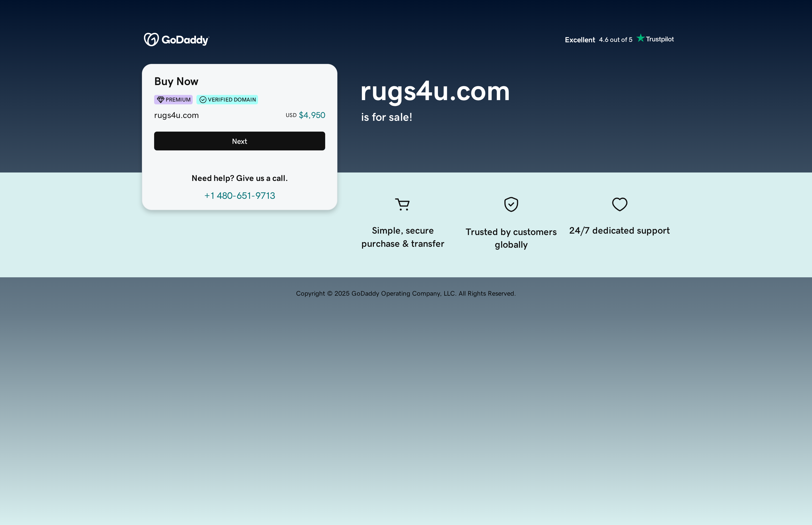Click the checkmark icon in Verified Domain badge

coord(203,100)
